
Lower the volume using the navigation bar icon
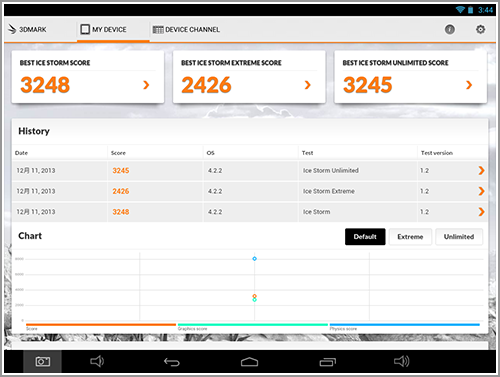tap(97, 361)
